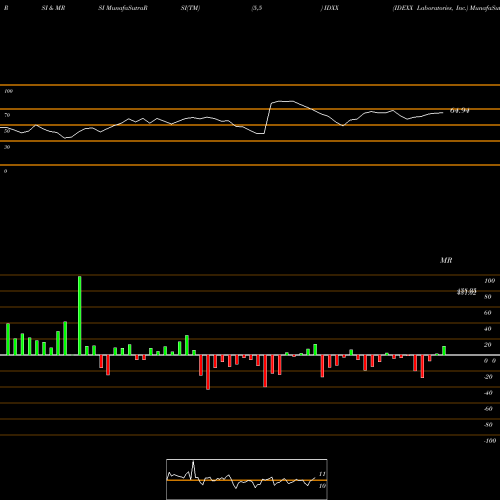
Task: Click the 'SI & MR' header text
Action: click(x=53, y=8)
